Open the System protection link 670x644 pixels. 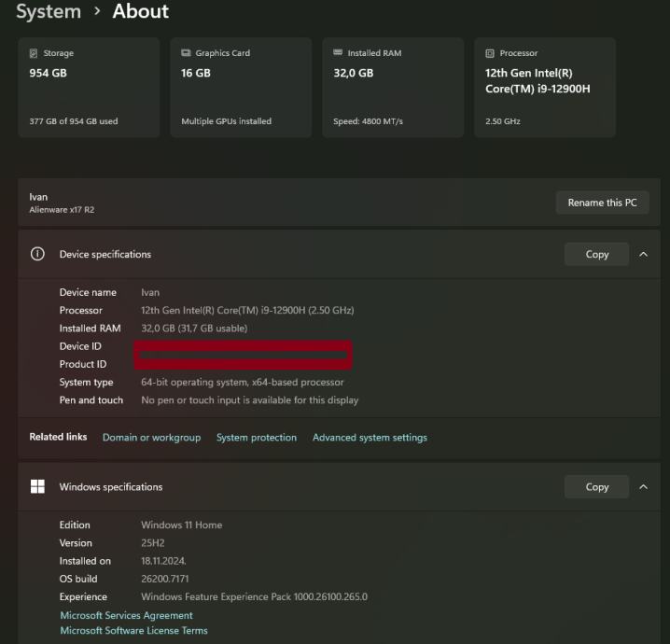click(x=257, y=437)
